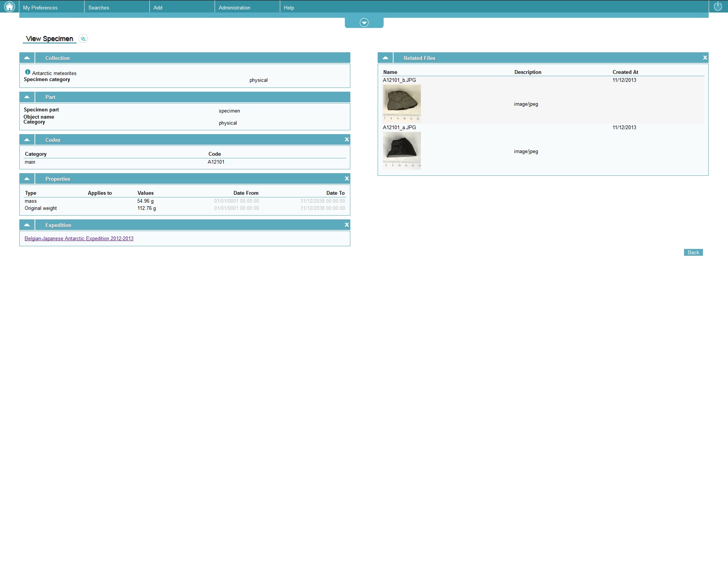This screenshot has width=728, height=585.
Task: Collapse the Collection panel
Action: pos(27,58)
